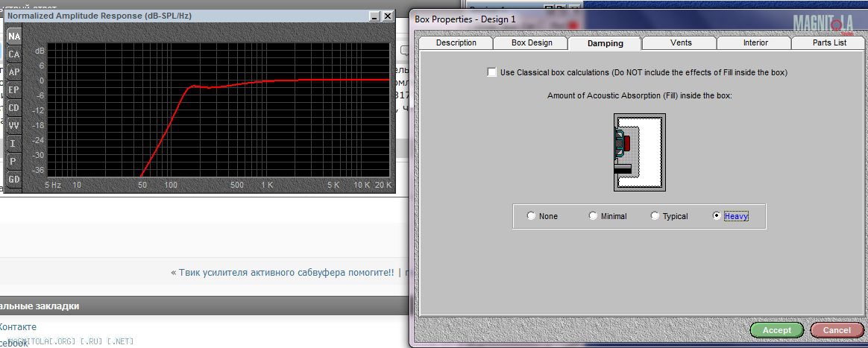Switch to the Description tab
868x348 pixels.
click(456, 43)
